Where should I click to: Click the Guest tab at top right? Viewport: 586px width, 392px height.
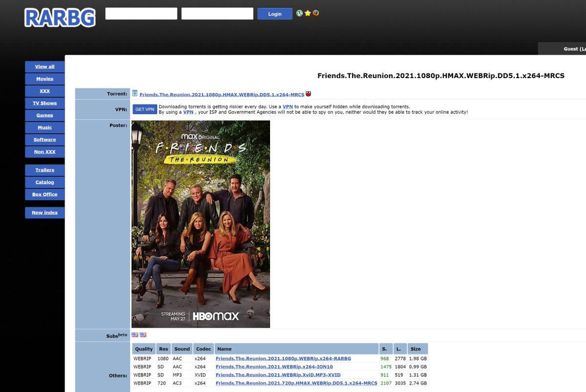562,49
